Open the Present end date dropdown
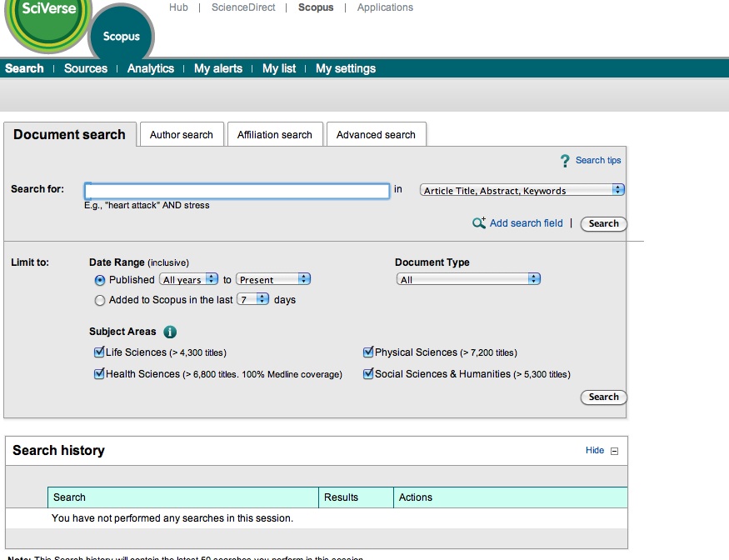The image size is (729, 560). pos(273,279)
